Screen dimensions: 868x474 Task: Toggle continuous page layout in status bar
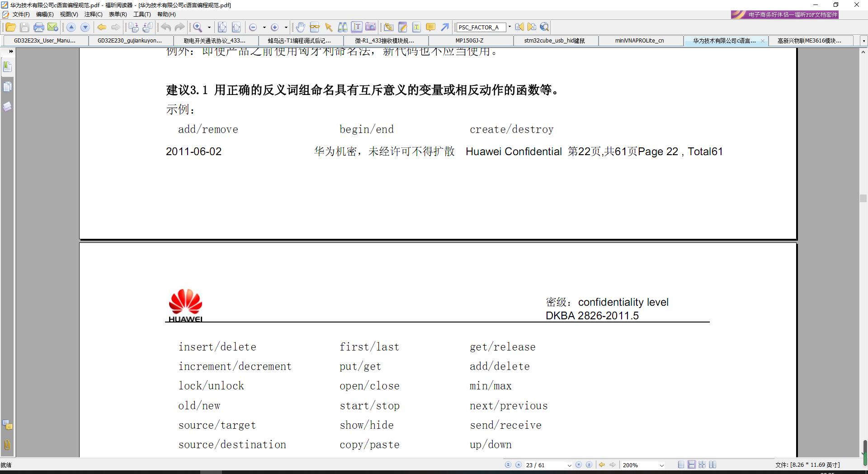pos(692,465)
